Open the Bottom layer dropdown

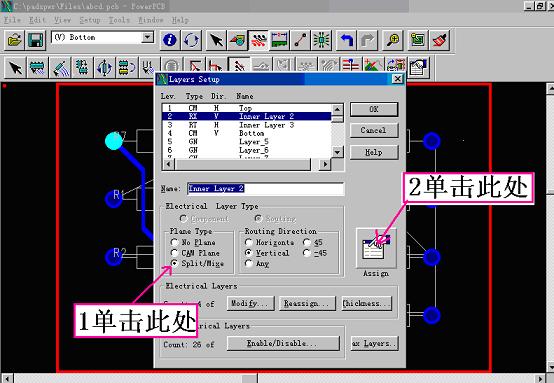coord(147,37)
